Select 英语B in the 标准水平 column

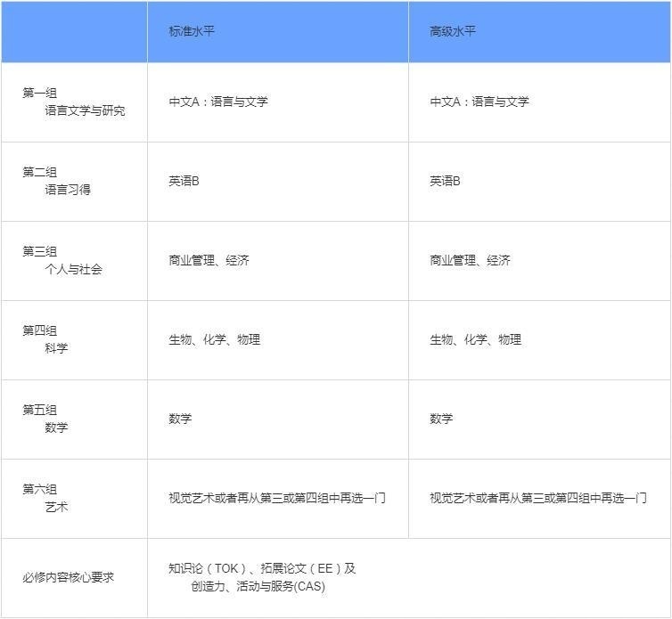184,181
